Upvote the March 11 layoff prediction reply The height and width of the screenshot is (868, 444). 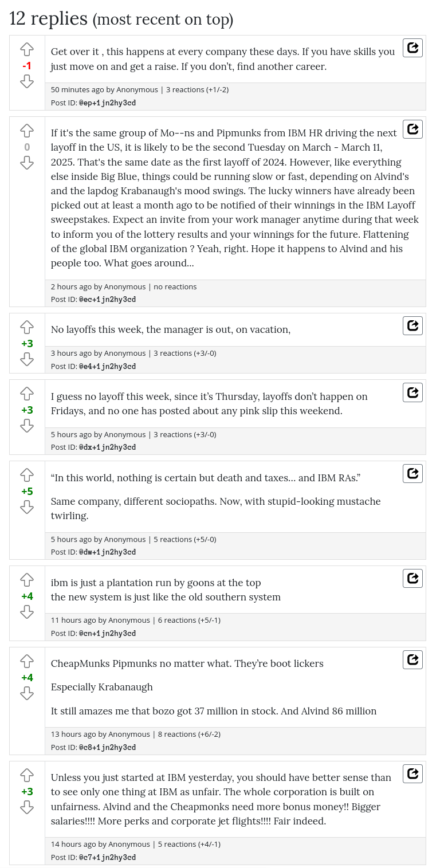pos(27,131)
